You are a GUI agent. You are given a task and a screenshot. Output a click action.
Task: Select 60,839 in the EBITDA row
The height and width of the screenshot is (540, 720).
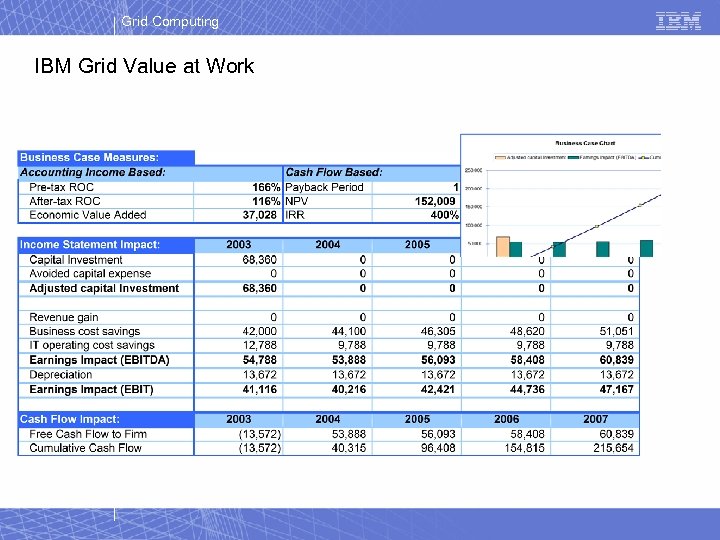[616, 360]
